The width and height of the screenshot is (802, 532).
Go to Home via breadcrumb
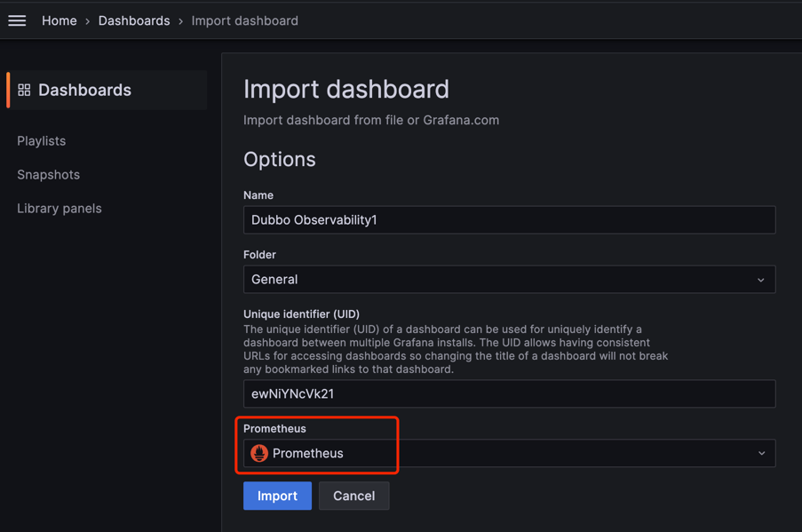(60, 20)
